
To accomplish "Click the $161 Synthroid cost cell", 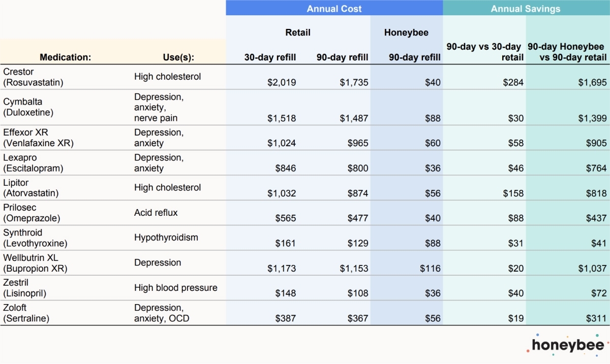I will (x=285, y=243).
